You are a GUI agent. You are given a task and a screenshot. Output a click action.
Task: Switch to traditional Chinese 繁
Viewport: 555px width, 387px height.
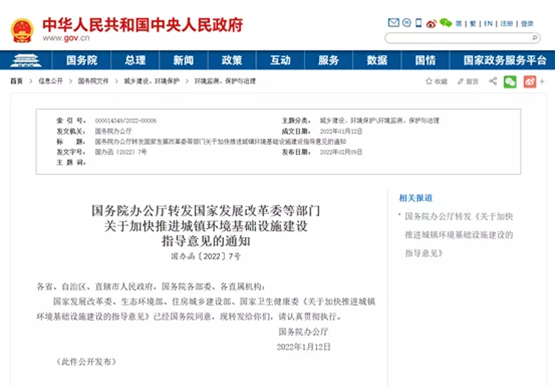click(473, 24)
